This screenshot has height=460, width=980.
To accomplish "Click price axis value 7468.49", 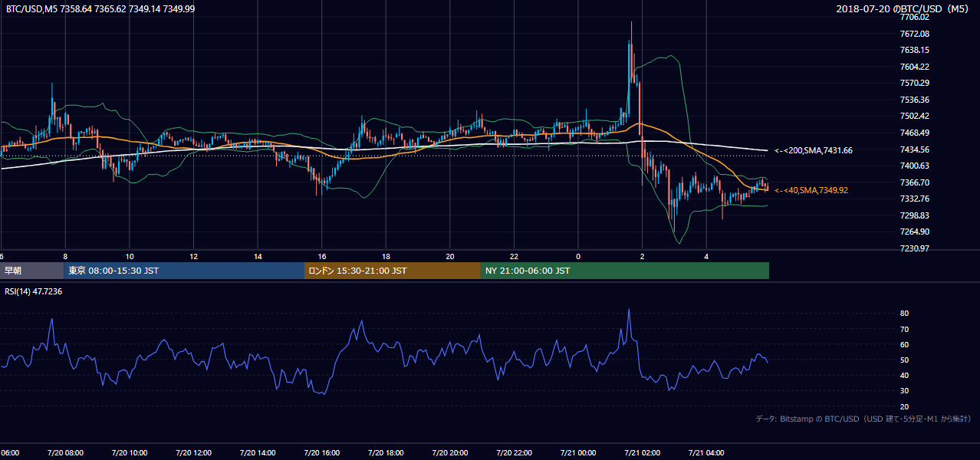I will click(914, 133).
